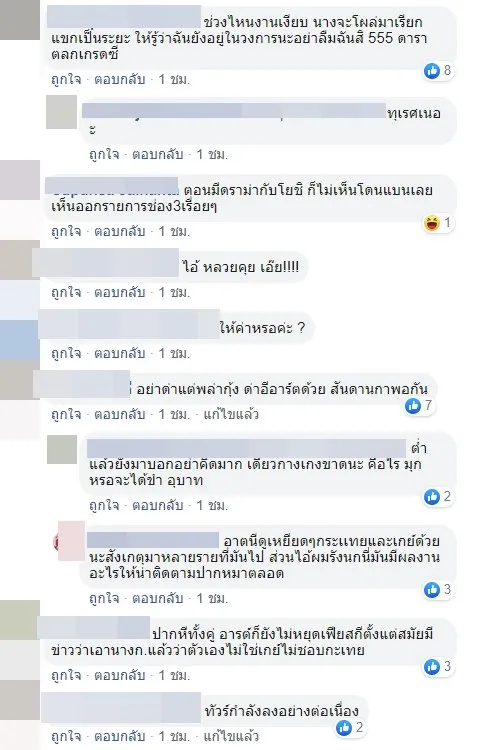Screen dimensions: 491x750
Task: Open profile picture of ทุเรศเนอะ reply author
Action: coord(61,112)
